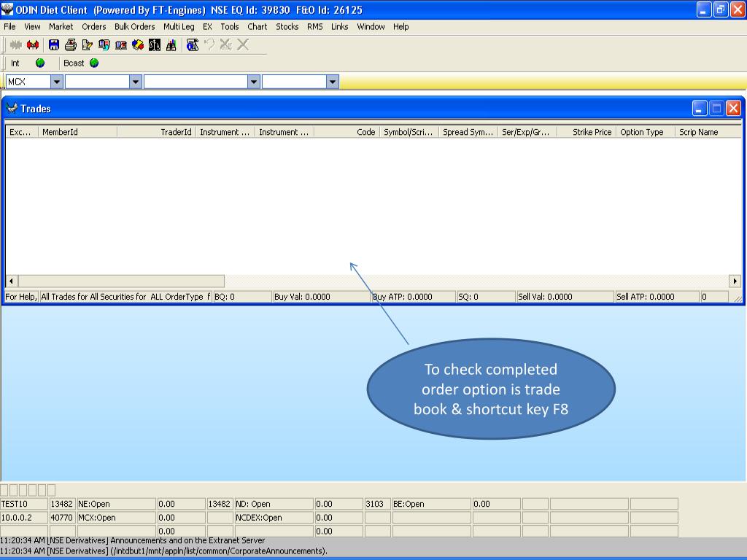The width and height of the screenshot is (747, 560).
Task: Click the blue floppy disk save icon
Action: pyautogui.click(x=54, y=45)
